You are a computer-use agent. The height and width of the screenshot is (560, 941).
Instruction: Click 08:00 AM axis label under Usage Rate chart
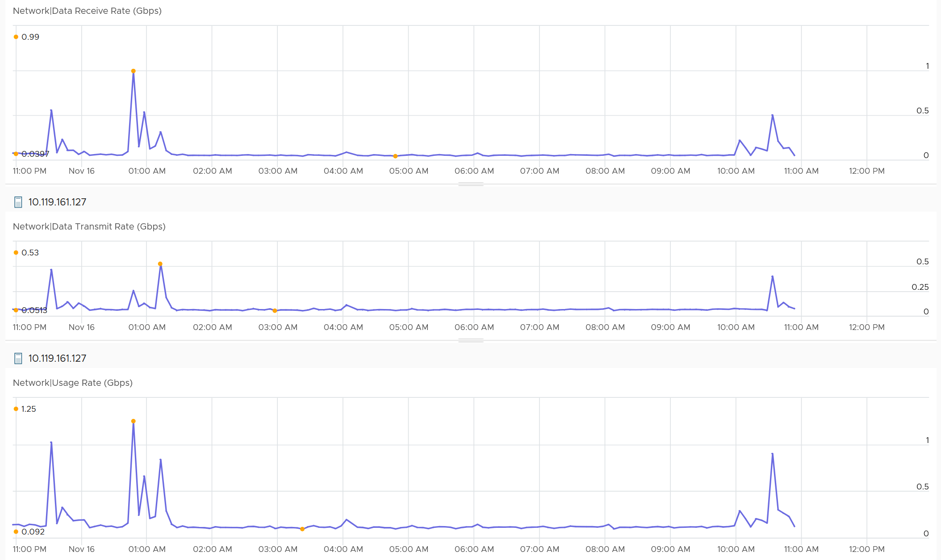(605, 549)
